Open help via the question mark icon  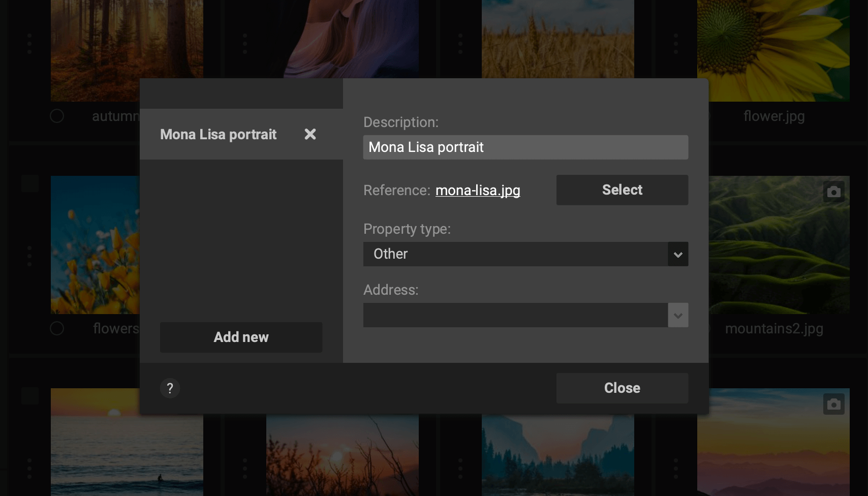tap(170, 388)
